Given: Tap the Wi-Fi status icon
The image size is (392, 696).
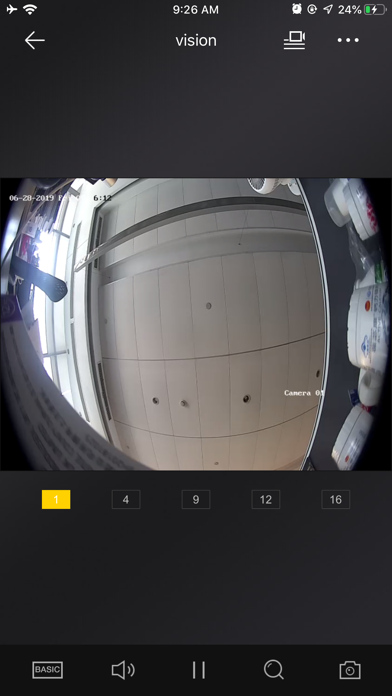Looking at the screenshot, I should click(x=30, y=9).
